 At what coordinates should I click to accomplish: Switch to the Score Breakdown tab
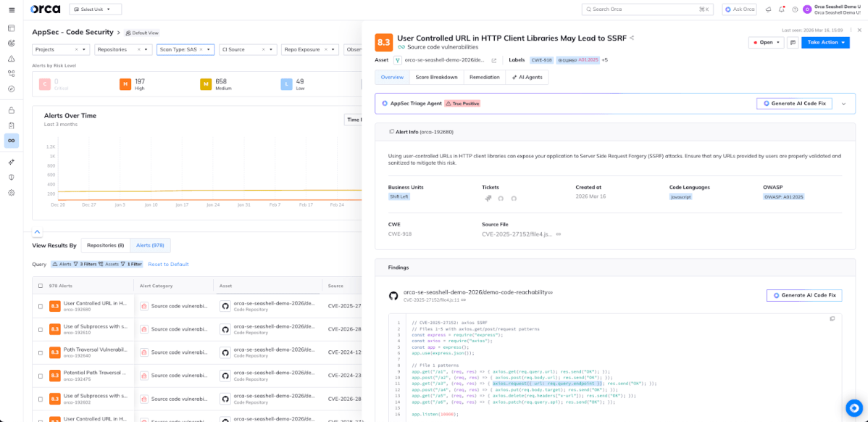click(x=437, y=77)
